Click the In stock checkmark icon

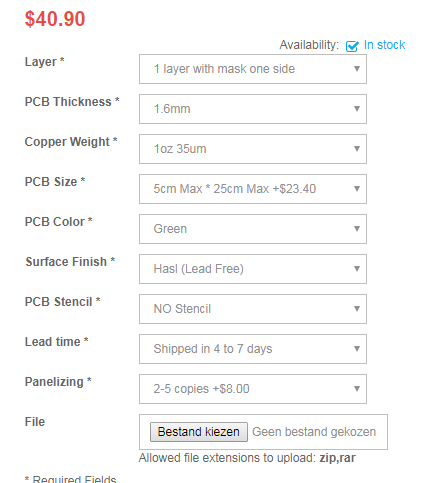pyautogui.click(x=352, y=46)
